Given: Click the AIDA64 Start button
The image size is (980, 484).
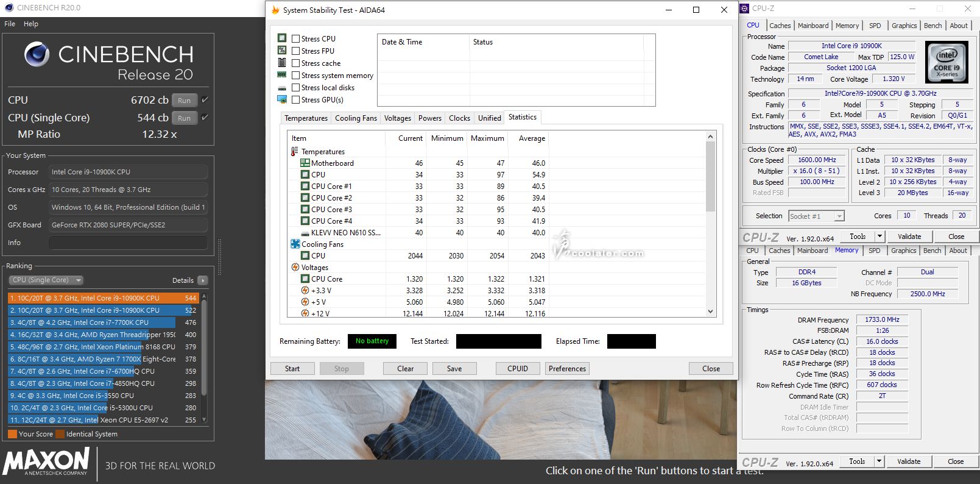Looking at the screenshot, I should pos(292,369).
